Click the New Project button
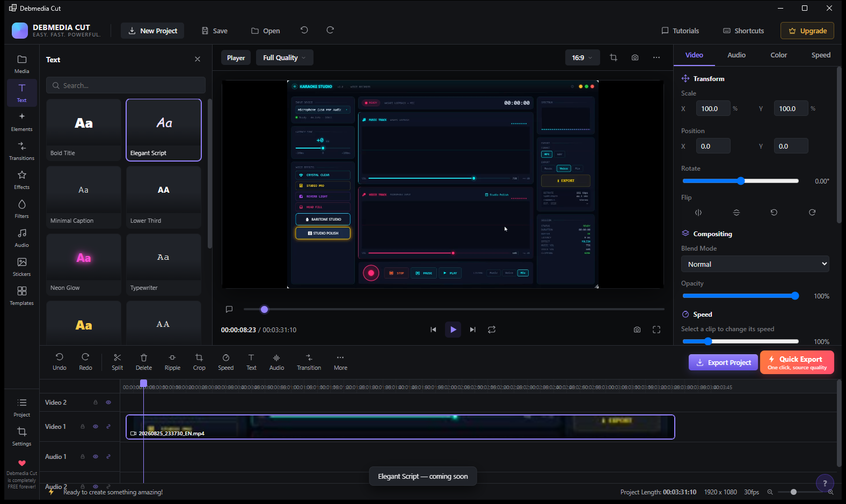 click(152, 31)
